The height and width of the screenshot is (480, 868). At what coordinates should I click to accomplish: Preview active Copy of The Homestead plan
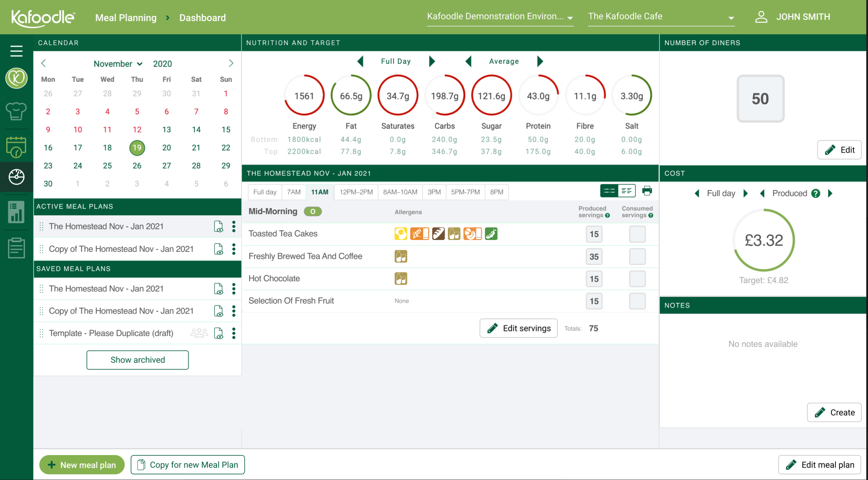218,249
